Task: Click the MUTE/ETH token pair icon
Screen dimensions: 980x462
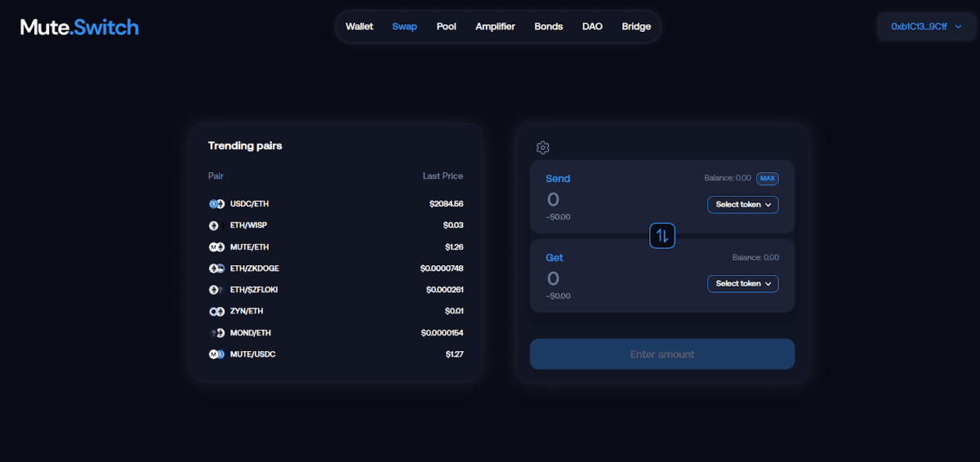Action: pyautogui.click(x=216, y=247)
